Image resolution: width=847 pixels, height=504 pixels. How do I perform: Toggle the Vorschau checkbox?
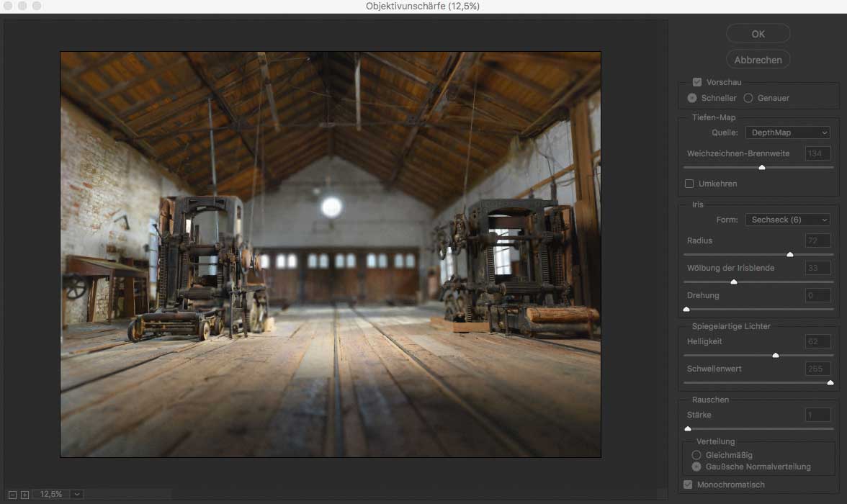pos(696,83)
